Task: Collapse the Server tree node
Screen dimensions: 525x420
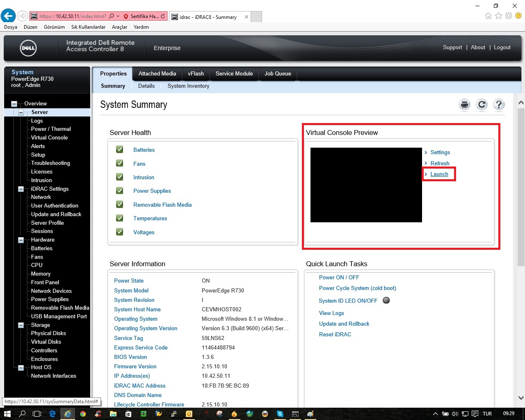Action: pyautogui.click(x=21, y=112)
